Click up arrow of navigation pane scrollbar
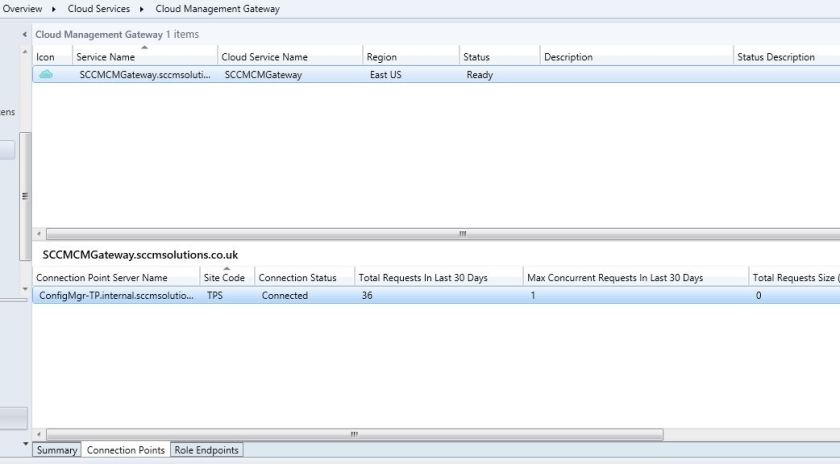 click(x=25, y=52)
